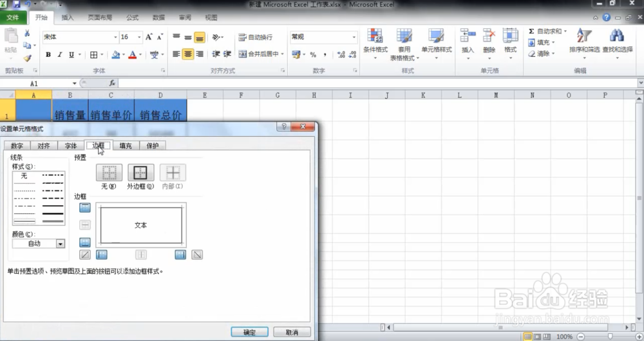The width and height of the screenshot is (644, 341).
Task: Expand the Name Box dropdown arrow
Action: point(74,84)
